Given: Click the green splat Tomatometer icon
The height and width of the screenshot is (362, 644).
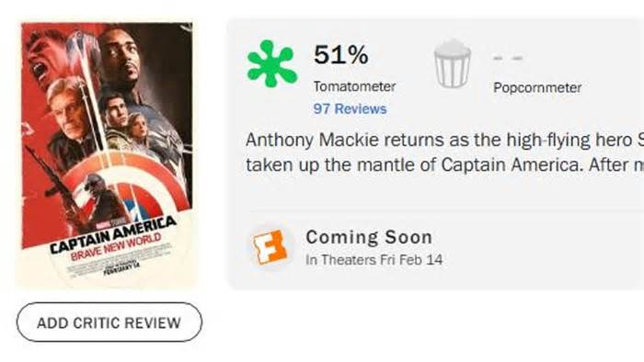Looking at the screenshot, I should pos(272,63).
